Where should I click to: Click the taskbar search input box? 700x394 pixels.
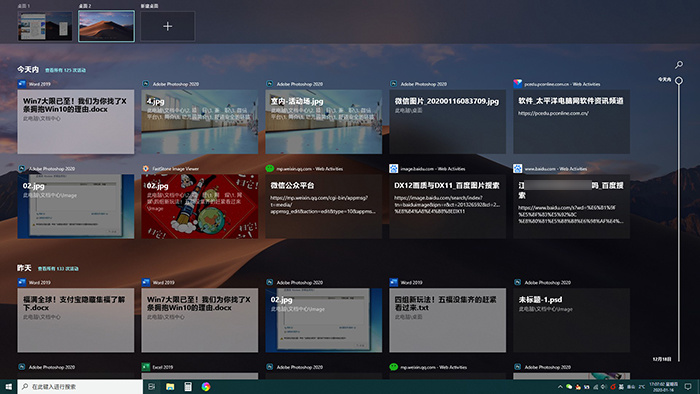(x=80, y=386)
